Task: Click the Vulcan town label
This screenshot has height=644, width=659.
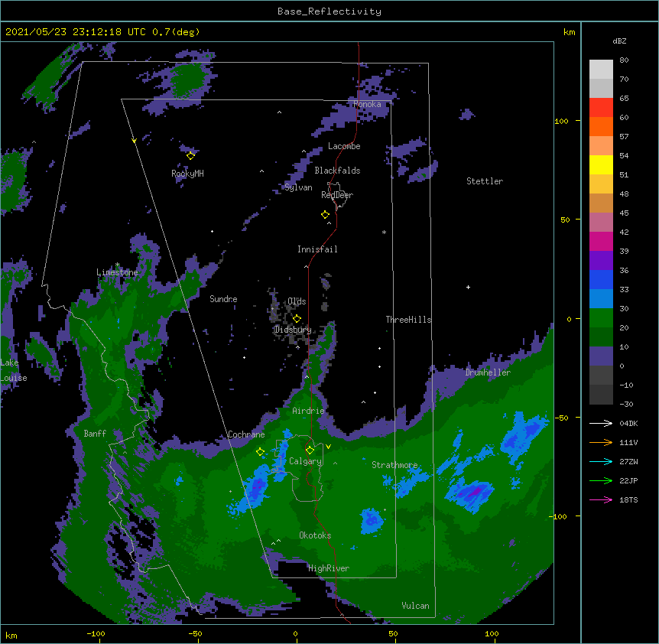Action: [x=415, y=606]
